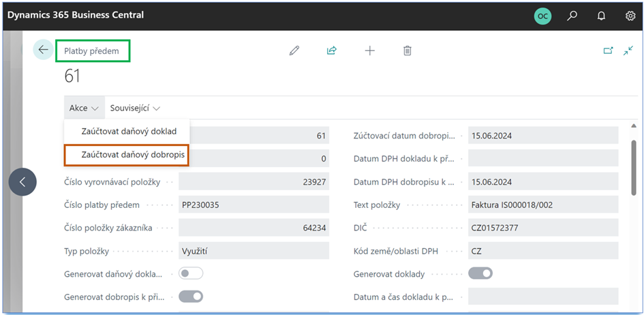Toggle Generovat dobropis k přijaté switch

coord(191,297)
